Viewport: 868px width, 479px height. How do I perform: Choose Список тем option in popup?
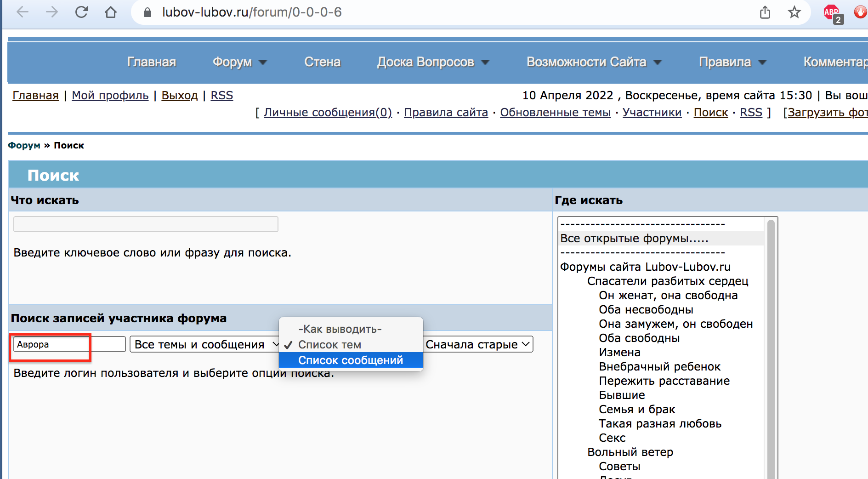(329, 344)
